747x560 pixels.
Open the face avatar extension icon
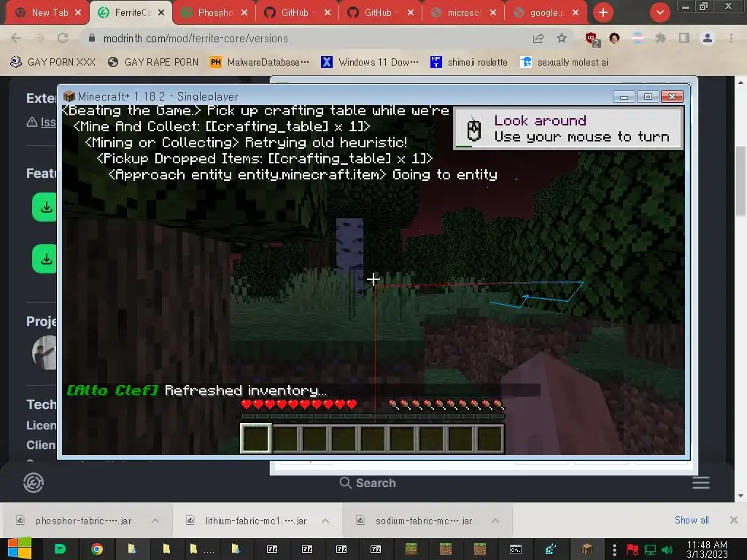[614, 38]
